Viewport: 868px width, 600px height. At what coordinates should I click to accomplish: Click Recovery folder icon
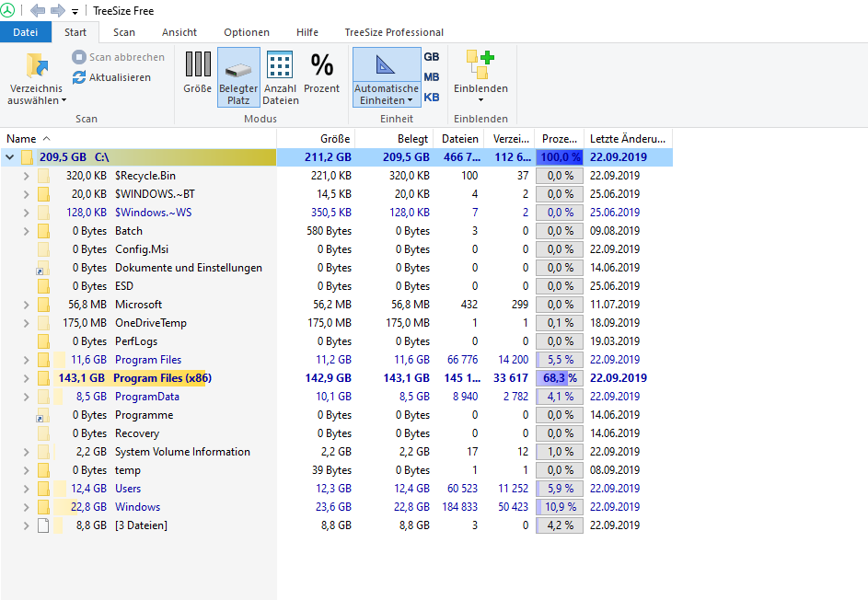tap(44, 433)
